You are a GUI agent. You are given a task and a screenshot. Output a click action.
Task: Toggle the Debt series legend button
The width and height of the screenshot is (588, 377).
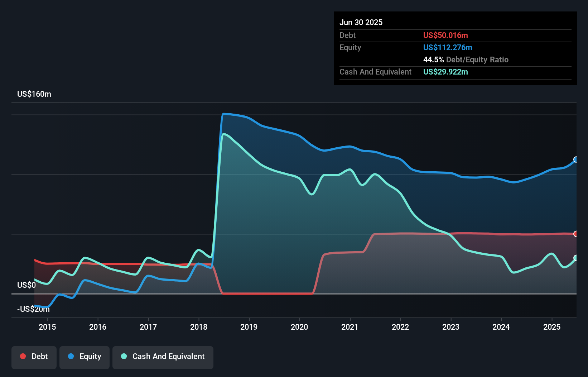point(34,357)
